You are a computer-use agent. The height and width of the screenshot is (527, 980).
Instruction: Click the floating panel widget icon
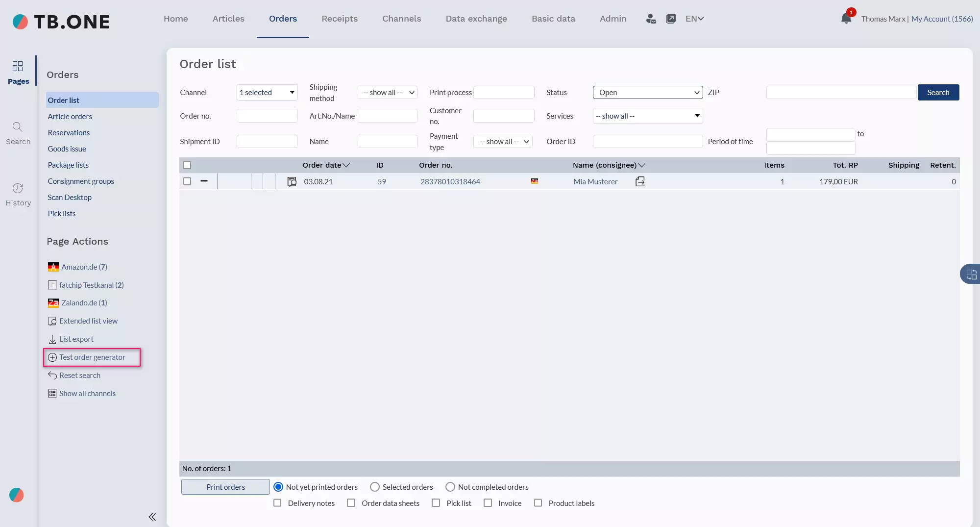[971, 275]
